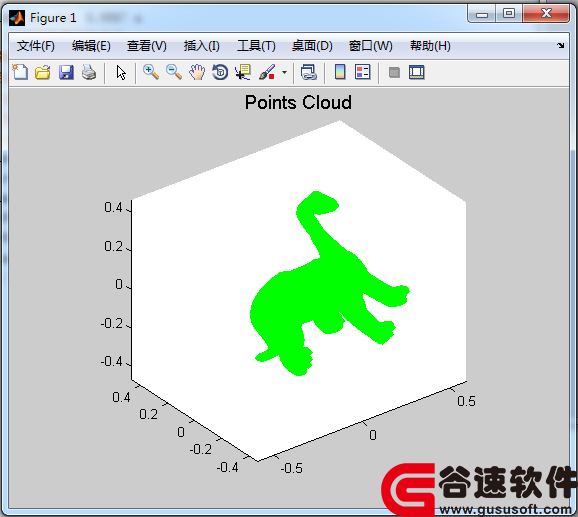Image resolution: width=578 pixels, height=517 pixels.
Task: Click the dock figure arrow in menu bar
Action: (x=561, y=45)
